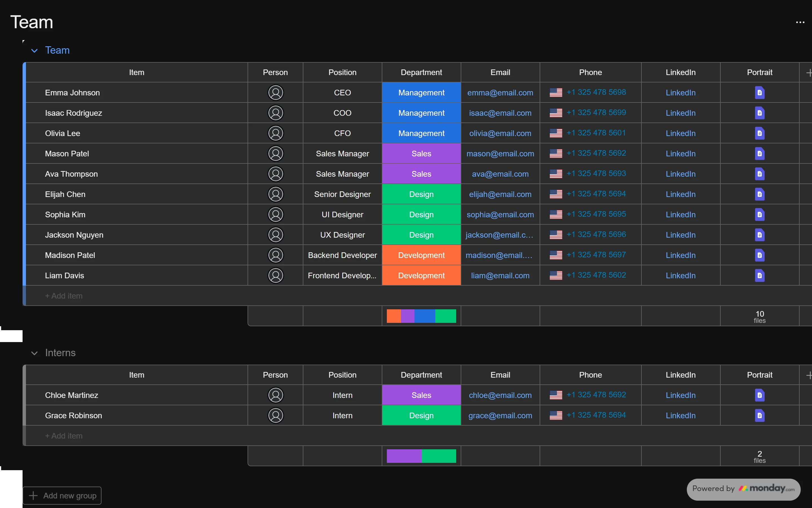Click the plus icon in Add new group
Image resolution: width=812 pixels, height=508 pixels.
coord(33,496)
